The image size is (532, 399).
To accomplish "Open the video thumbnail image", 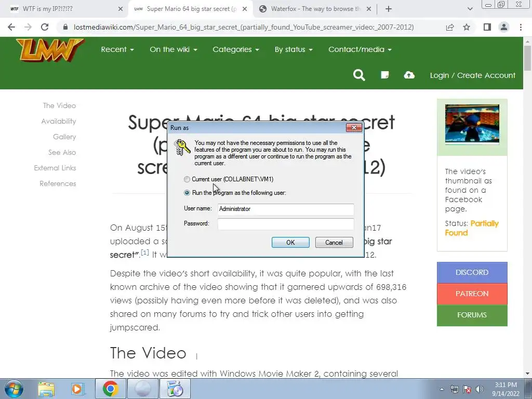I will coord(472,124).
